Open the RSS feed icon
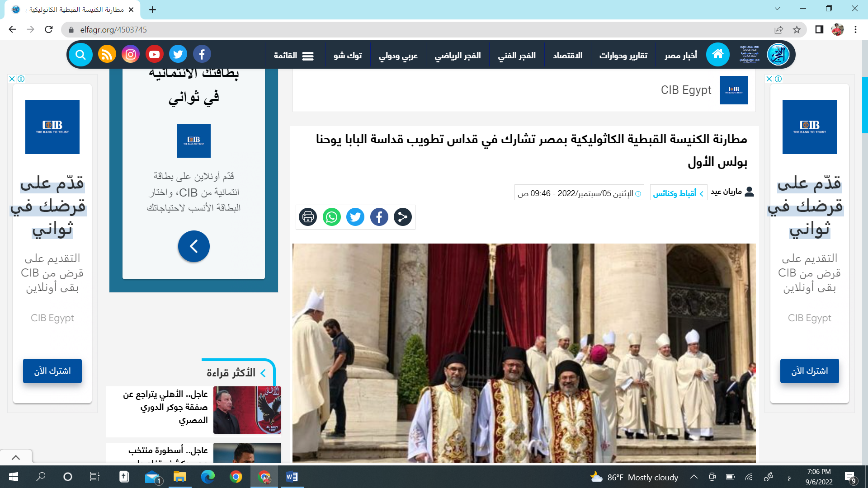This screenshot has height=488, width=868. click(x=107, y=55)
